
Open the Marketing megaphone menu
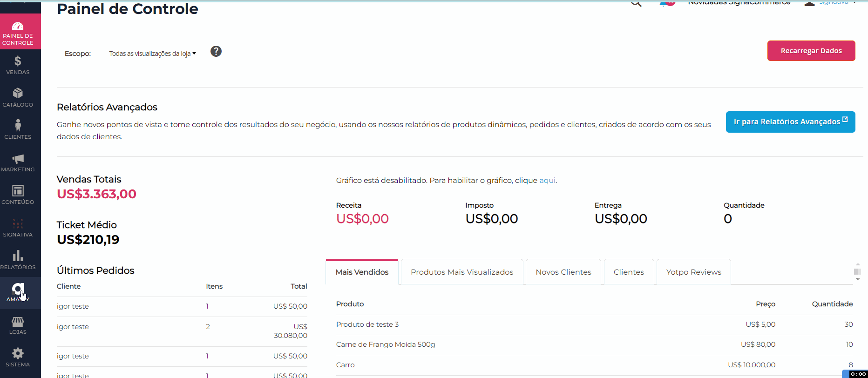(18, 162)
